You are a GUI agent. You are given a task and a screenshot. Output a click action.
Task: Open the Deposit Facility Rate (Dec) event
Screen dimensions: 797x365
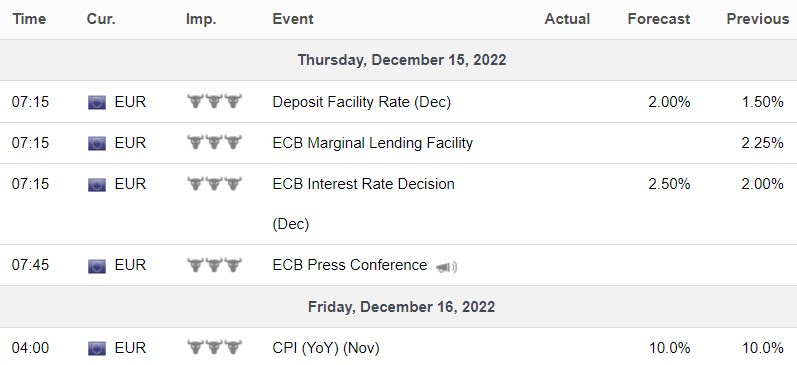pos(361,102)
